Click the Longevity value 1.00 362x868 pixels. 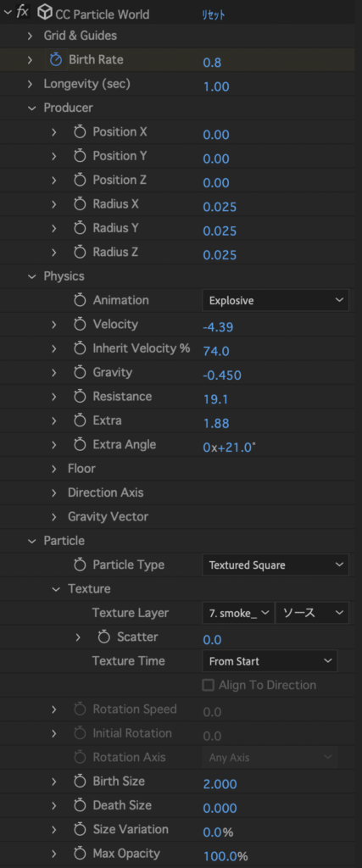(216, 86)
